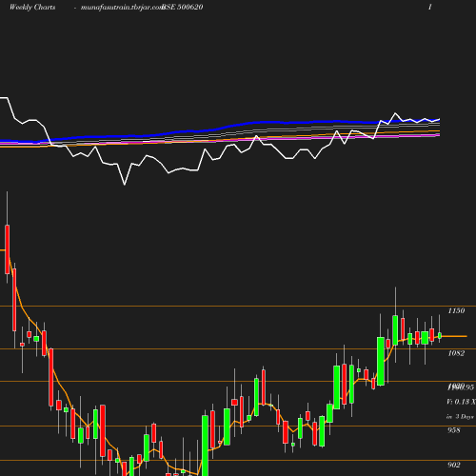Click the munafasutra website label

click(122, 8)
